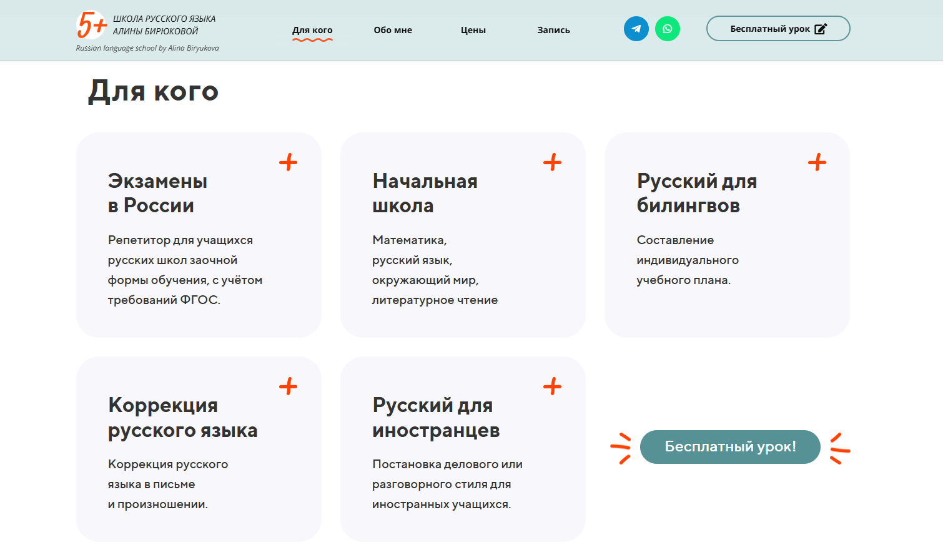Click the pencil icon inside Бесплатный урок button
Screen dimensions: 943x560
tap(820, 27)
